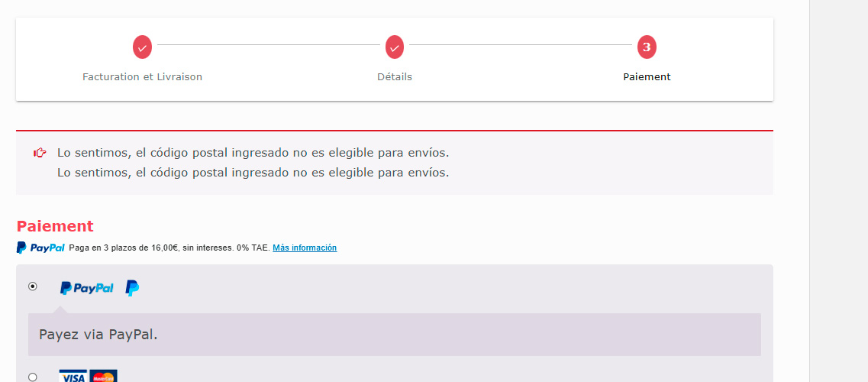Click the red pointing hand error icon
The width and height of the screenshot is (868, 382).
point(40,153)
